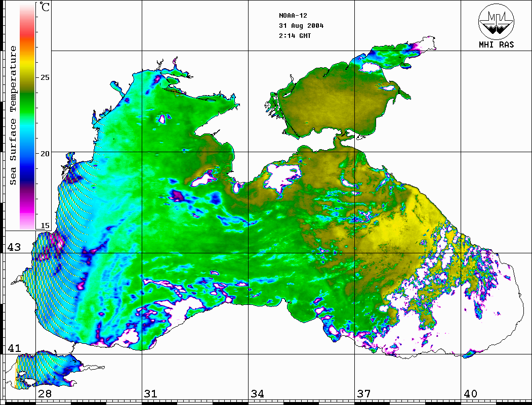Click the longitude label '37'
Screen dimensions: 532x405
[364, 394]
